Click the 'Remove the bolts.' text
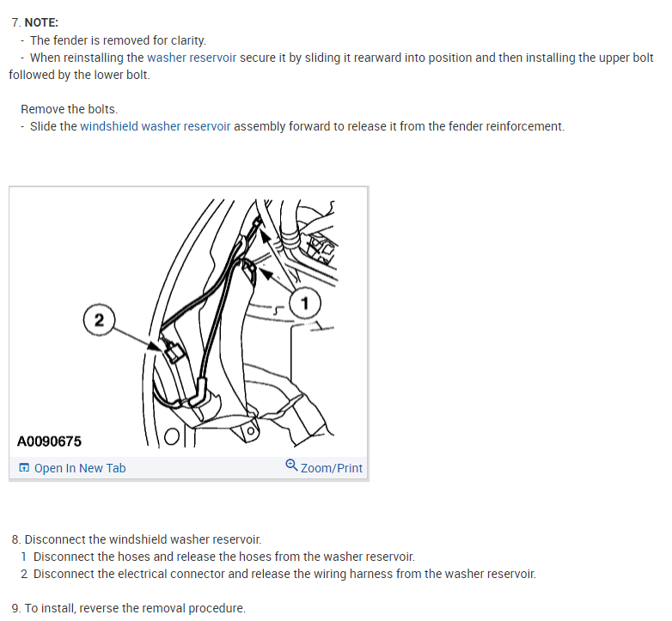 click(69, 109)
